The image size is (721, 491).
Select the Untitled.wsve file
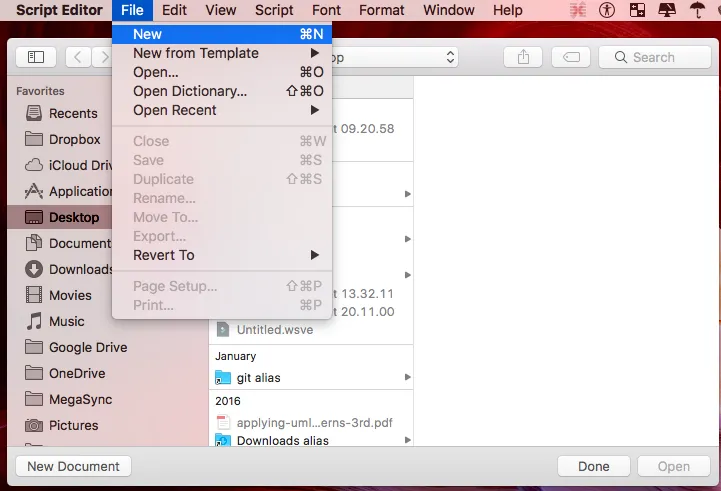pos(311,330)
